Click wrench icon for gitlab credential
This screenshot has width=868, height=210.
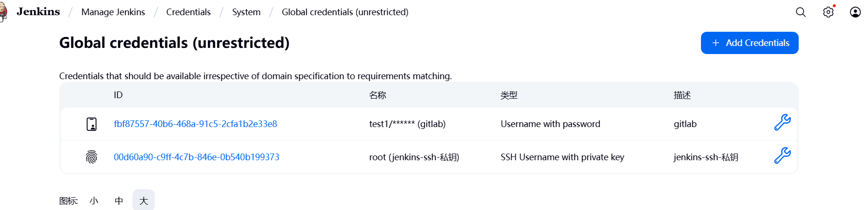click(x=782, y=123)
